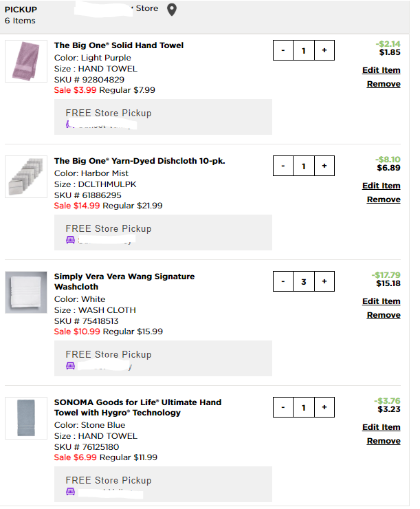Increase quantity of SONOMA Ultimate Hand Towel
Screen dimensions: 420x509
(x=324, y=407)
